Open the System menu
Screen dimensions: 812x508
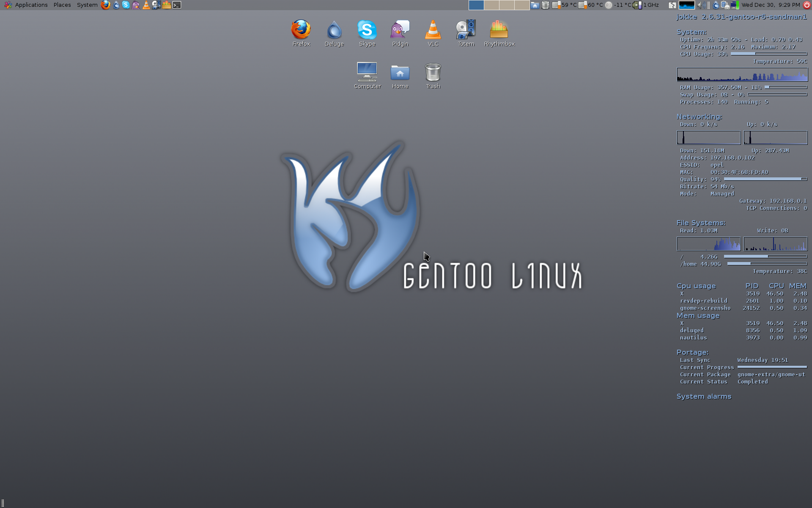(87, 5)
